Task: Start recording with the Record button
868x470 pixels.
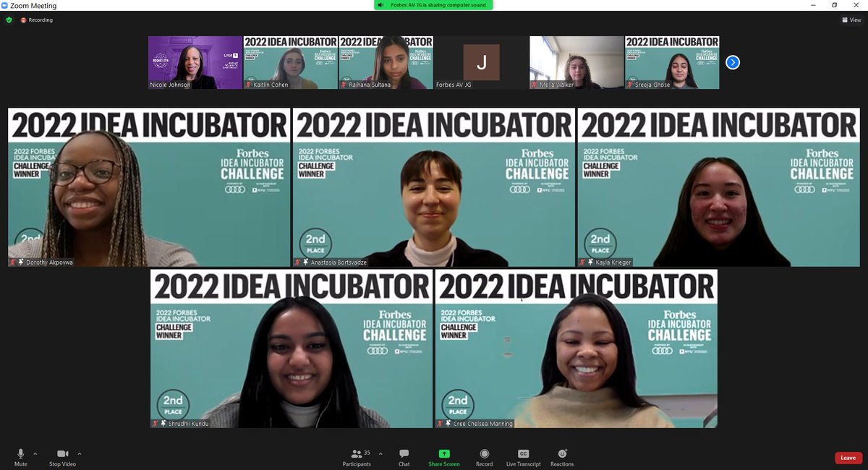Action: click(484, 457)
